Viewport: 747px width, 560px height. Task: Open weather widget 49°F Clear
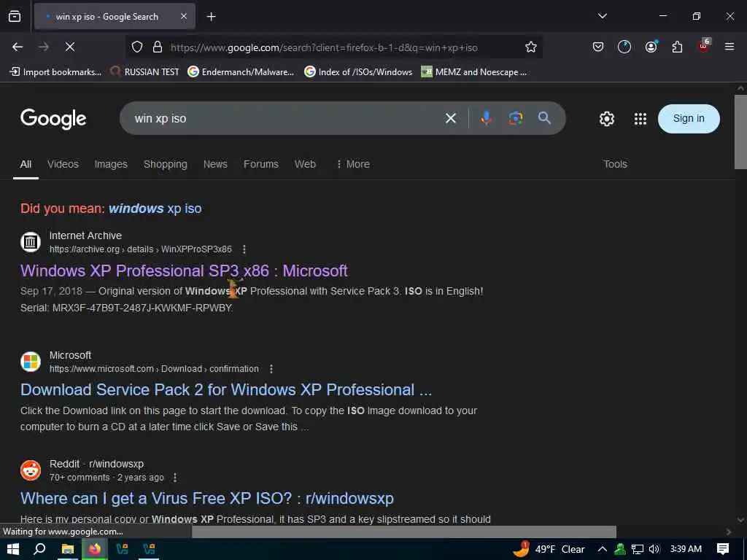tap(549, 549)
